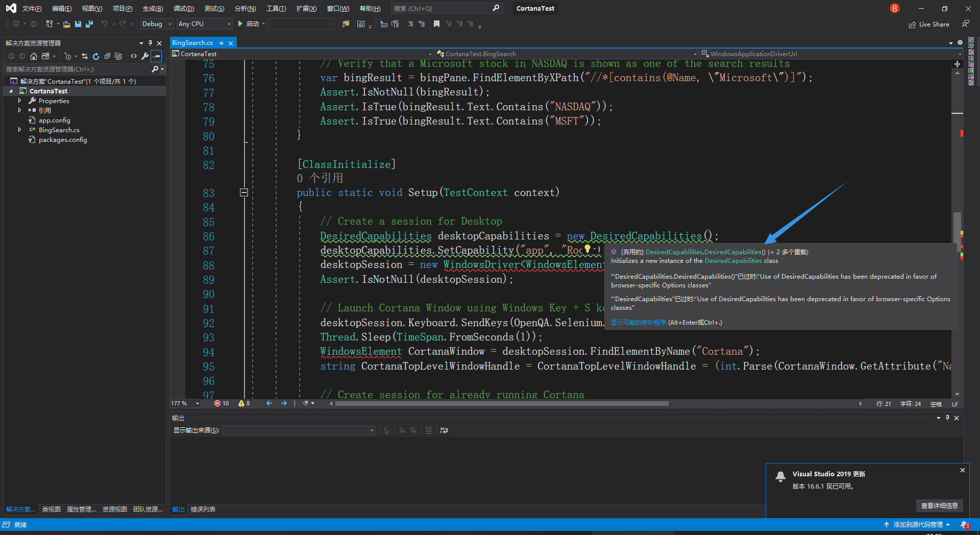Click 查看详细信息 in the update notification
The width and height of the screenshot is (980, 535).
click(940, 505)
